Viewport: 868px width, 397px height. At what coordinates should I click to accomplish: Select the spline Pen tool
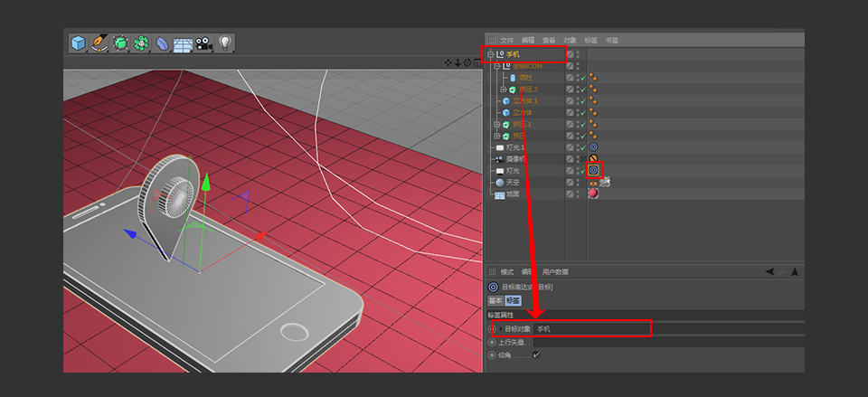[x=99, y=43]
